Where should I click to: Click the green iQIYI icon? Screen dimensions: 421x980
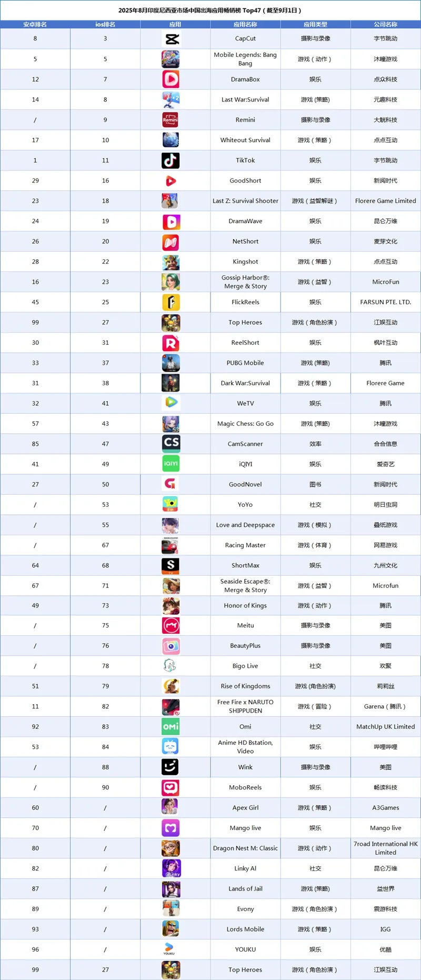171,464
